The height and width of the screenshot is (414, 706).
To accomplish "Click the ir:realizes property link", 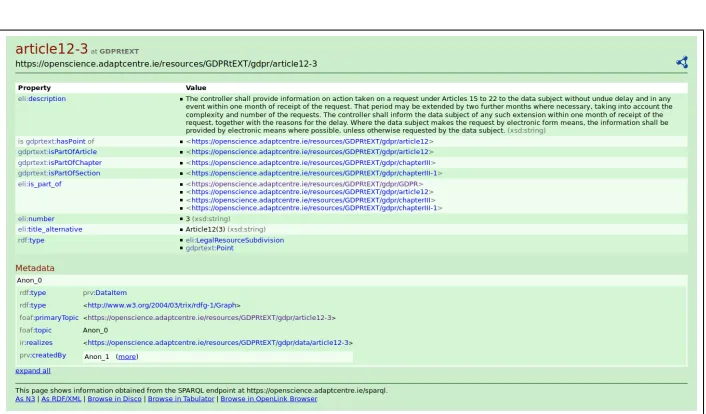I will [x=36, y=343].
